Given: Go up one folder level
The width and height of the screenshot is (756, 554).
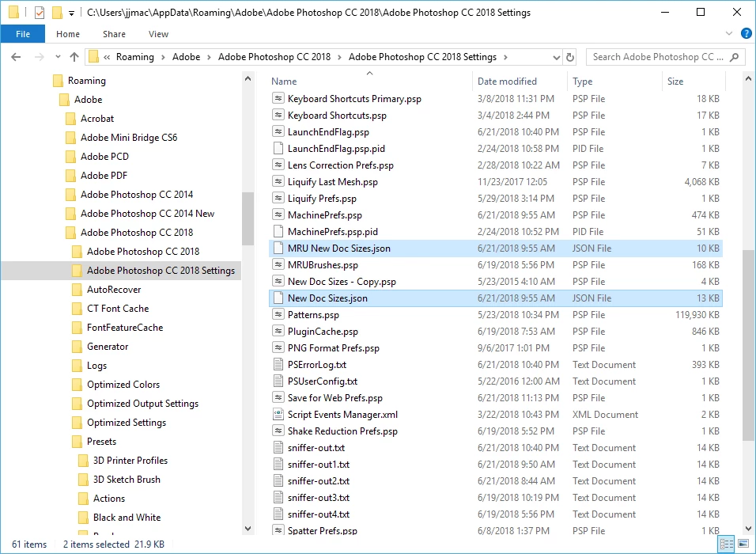Looking at the screenshot, I should [x=74, y=57].
